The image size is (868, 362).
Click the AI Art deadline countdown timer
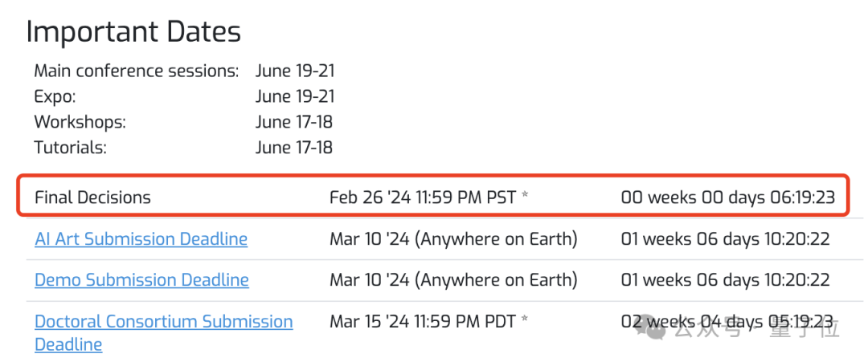725,239
